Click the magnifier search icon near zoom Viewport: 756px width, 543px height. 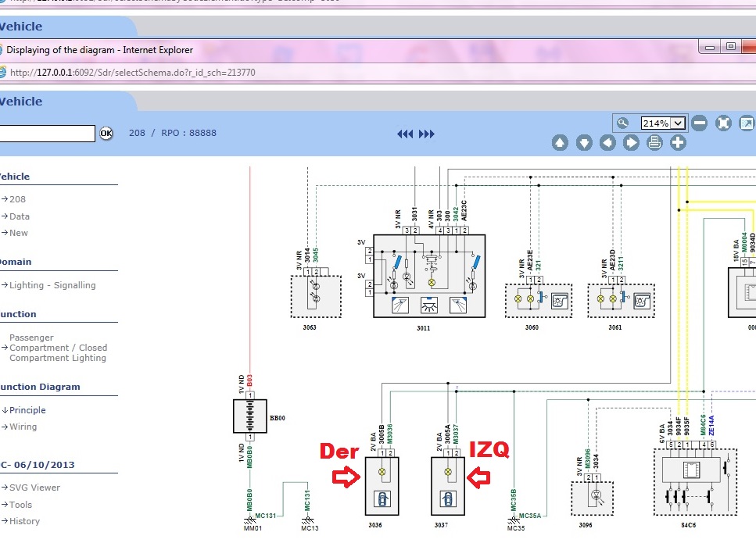point(623,123)
